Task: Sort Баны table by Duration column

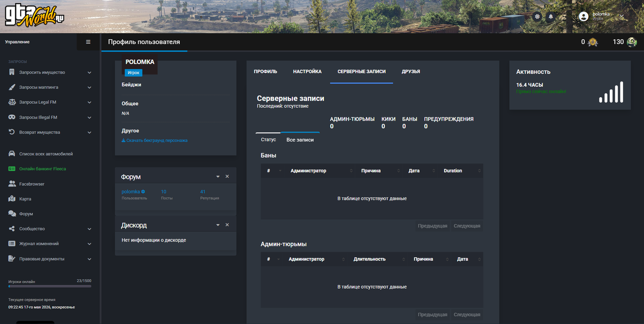Action: click(x=461, y=171)
